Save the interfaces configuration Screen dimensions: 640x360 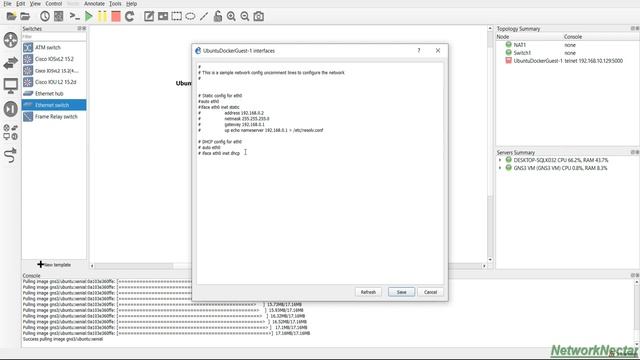[x=401, y=292]
